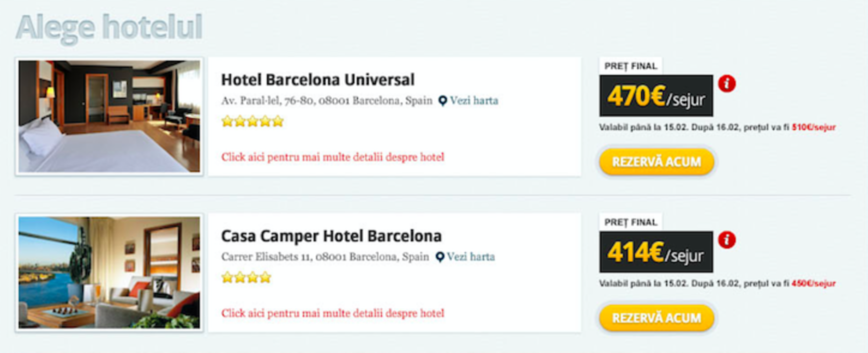Open more hotel details for Casa Camper

pos(332,313)
